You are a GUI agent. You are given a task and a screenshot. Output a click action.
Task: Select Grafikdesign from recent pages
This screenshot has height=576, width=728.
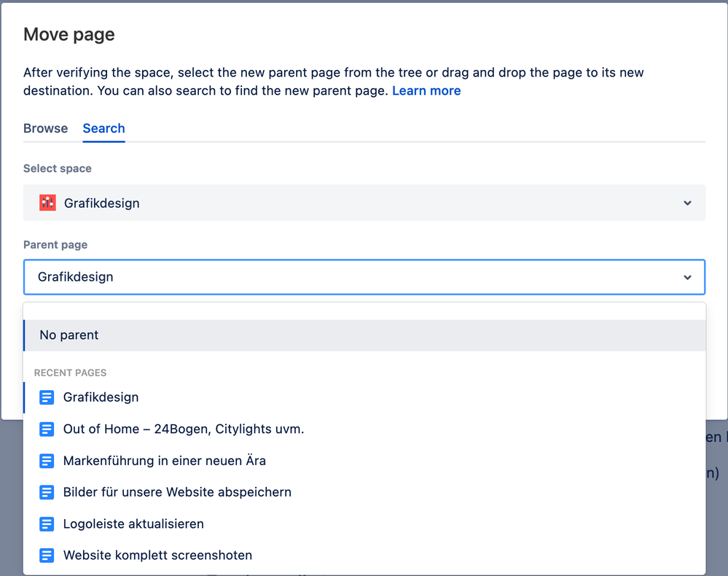[101, 397]
